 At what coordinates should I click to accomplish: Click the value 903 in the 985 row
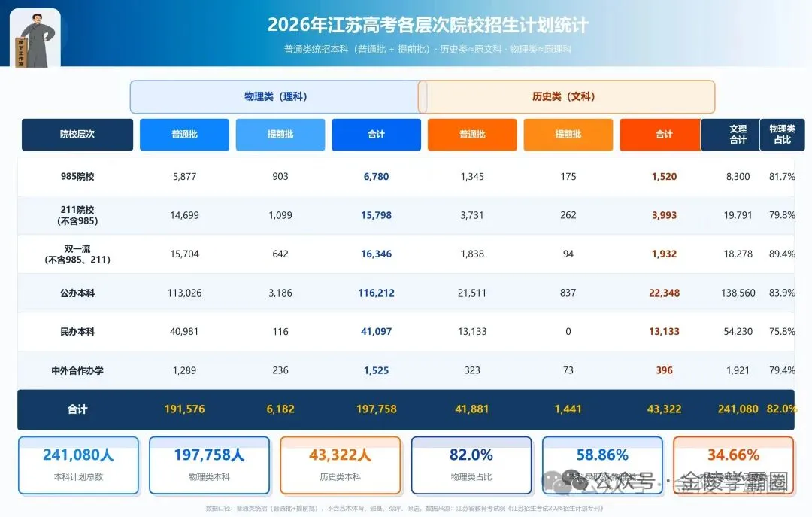click(x=280, y=176)
